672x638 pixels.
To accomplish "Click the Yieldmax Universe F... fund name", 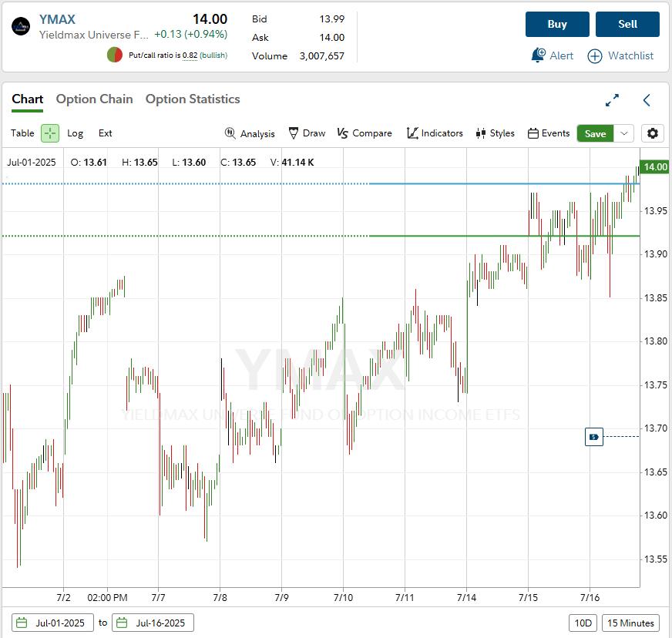I will click(x=93, y=35).
